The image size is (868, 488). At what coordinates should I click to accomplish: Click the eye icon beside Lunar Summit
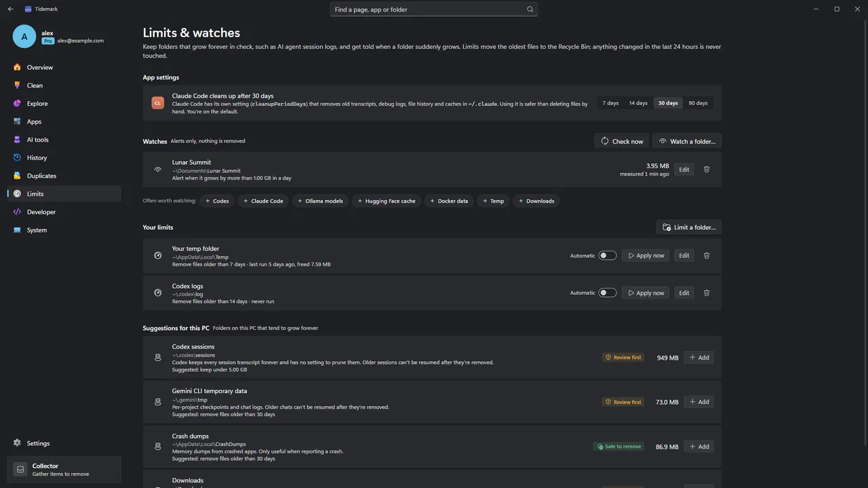(158, 169)
